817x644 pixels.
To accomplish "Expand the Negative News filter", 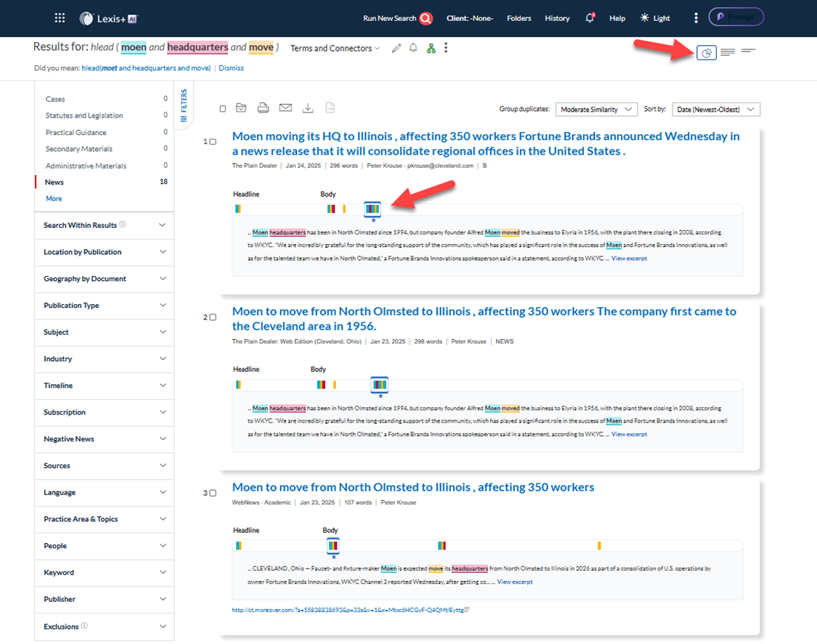I will tap(104, 439).
